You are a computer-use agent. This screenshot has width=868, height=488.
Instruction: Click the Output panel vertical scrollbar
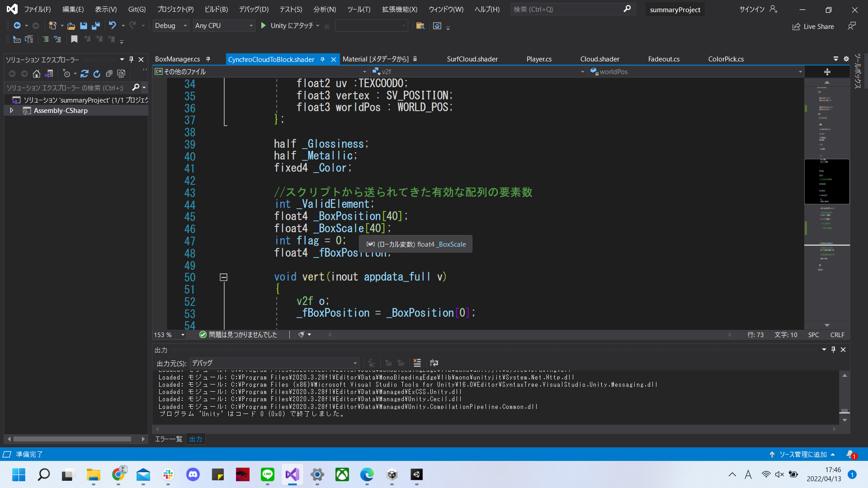pos(844,398)
